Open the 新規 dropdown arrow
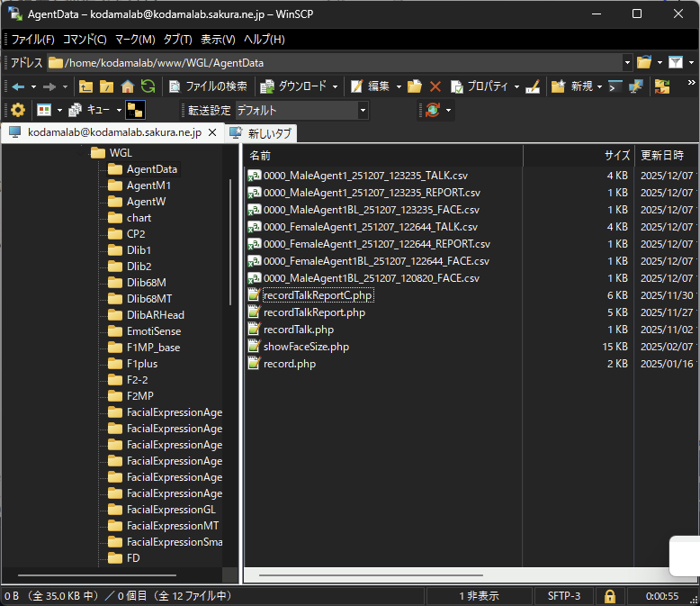Image resolution: width=700 pixels, height=606 pixels. coord(600,86)
